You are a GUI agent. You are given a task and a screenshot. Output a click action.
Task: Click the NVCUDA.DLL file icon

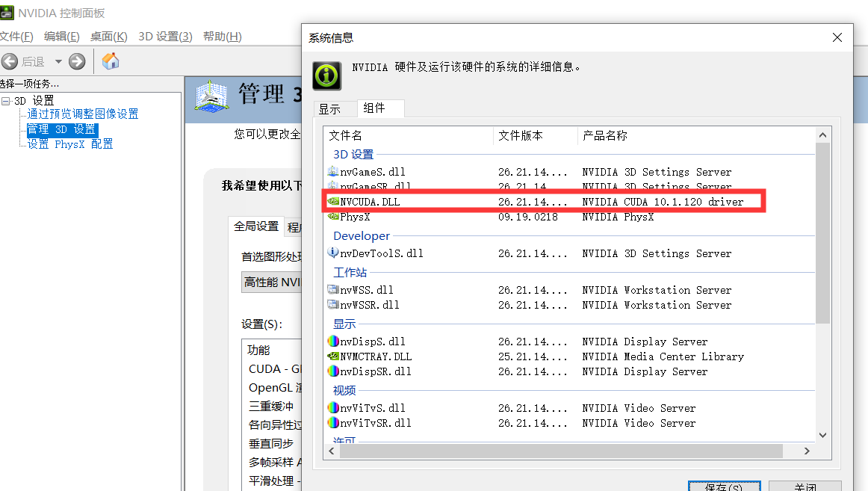[x=334, y=201]
